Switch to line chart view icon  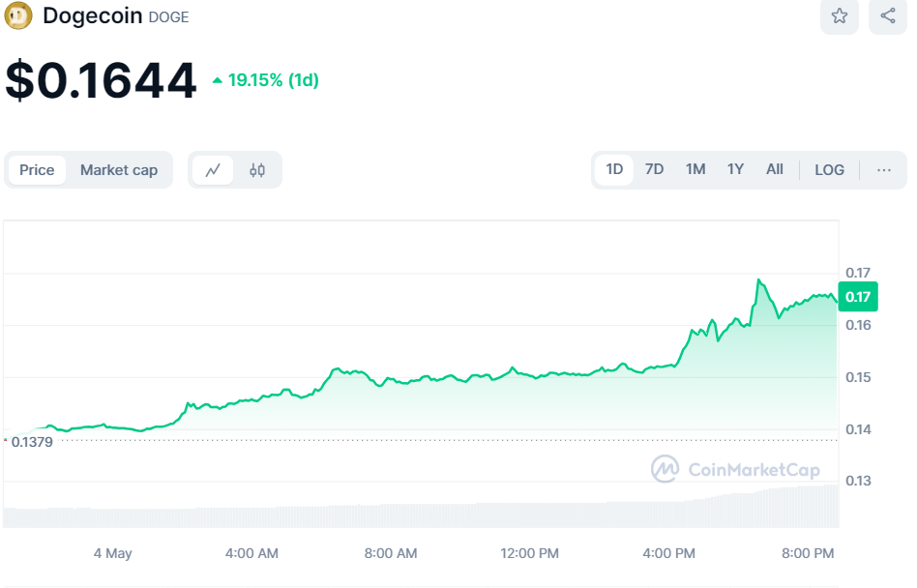213,170
